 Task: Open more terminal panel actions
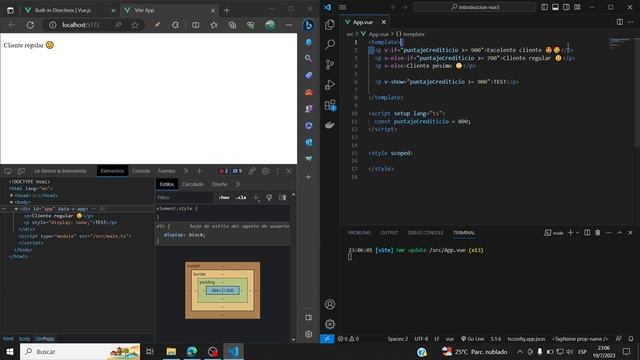[609, 233]
